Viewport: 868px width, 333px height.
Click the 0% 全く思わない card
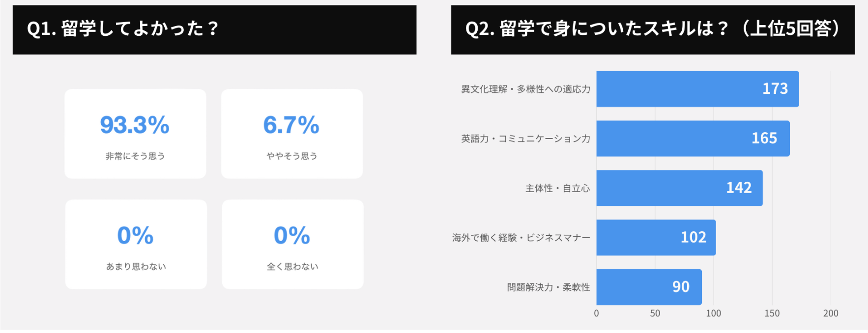tap(292, 244)
